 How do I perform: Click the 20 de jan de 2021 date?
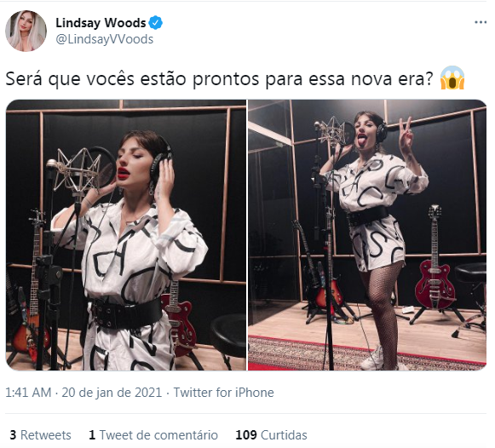[112, 393]
